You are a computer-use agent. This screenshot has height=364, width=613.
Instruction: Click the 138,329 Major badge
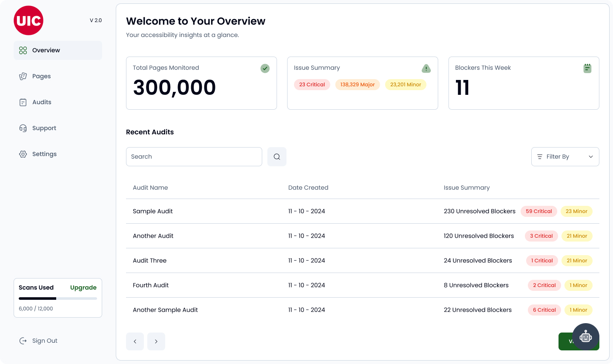358,85
